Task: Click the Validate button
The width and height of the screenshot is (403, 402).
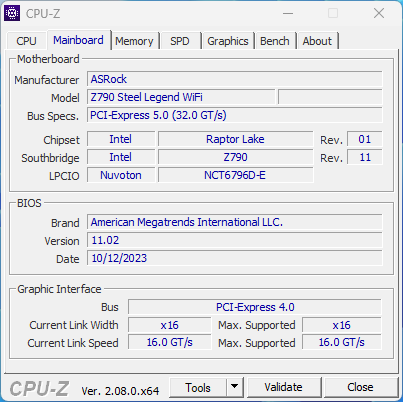Action: pos(284,387)
